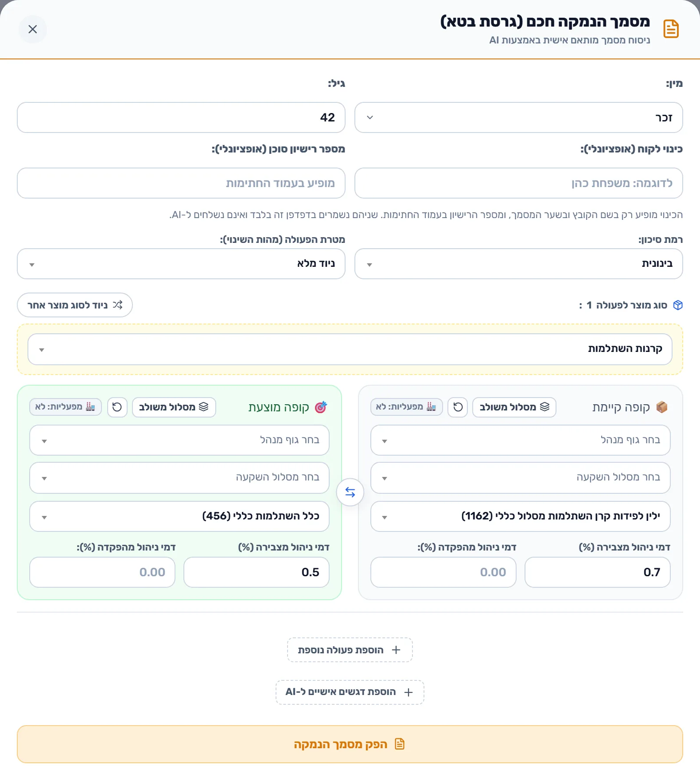The image size is (700, 781).
Task: Click accumulation fee field showing 0.5
Action: coord(257,572)
